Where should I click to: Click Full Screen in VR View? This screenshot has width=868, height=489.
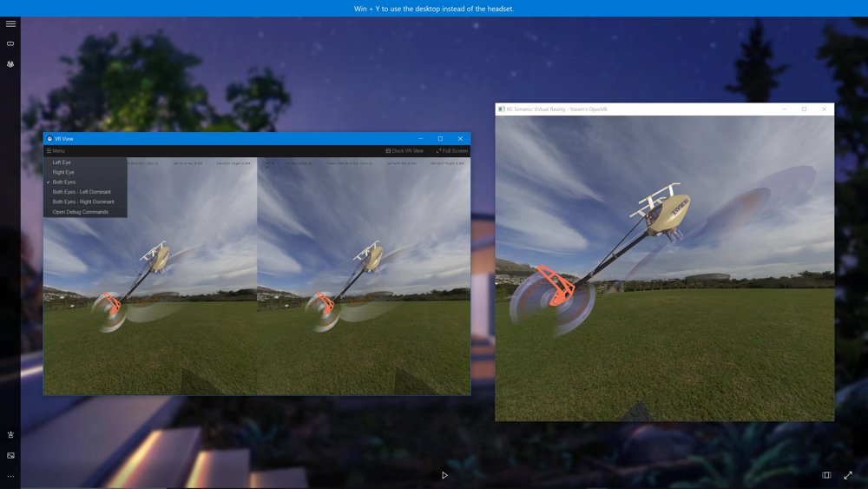click(x=452, y=150)
